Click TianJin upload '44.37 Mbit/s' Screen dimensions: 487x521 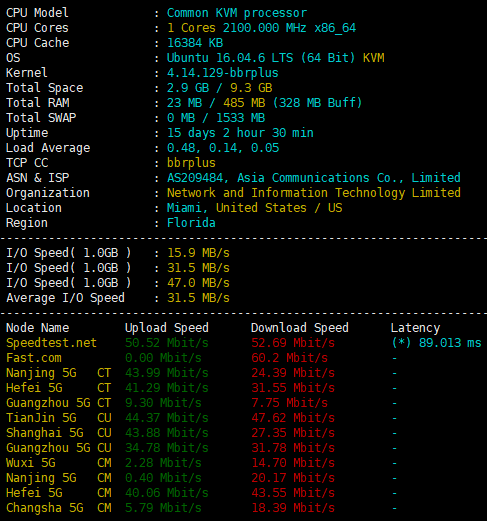tap(167, 418)
